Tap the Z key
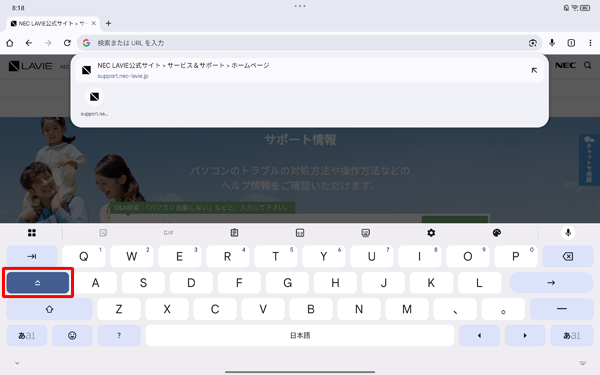This screenshot has height=375, width=600. pos(119,309)
